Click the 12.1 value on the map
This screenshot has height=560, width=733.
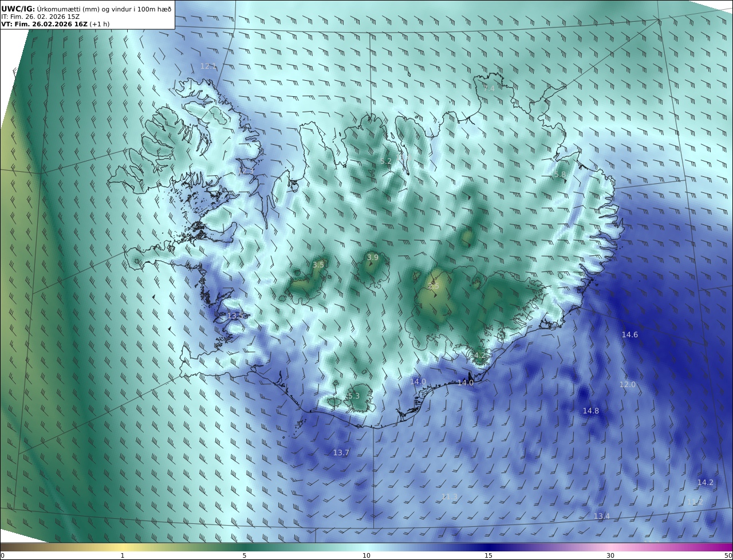[208, 66]
